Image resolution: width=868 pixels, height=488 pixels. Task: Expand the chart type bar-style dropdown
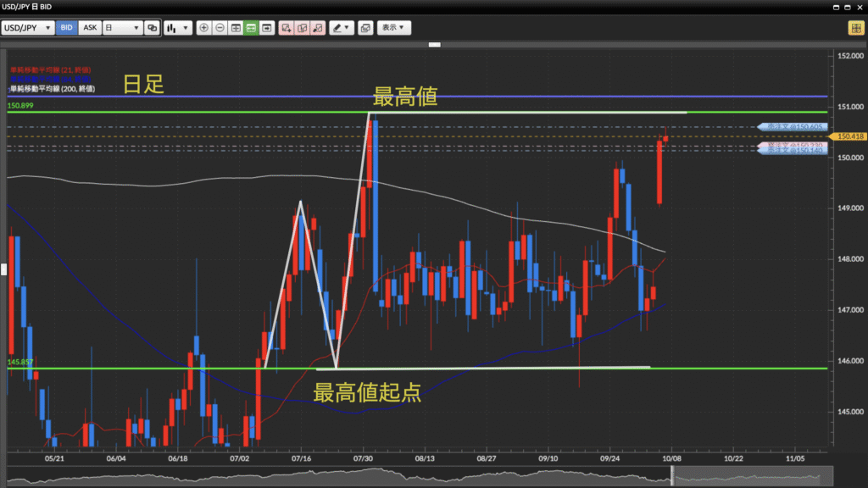tap(177, 28)
